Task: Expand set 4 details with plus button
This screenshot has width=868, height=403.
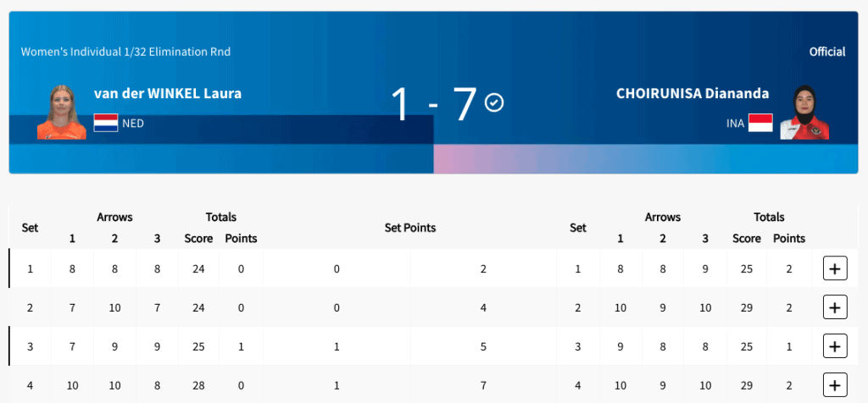Action: coord(835,385)
